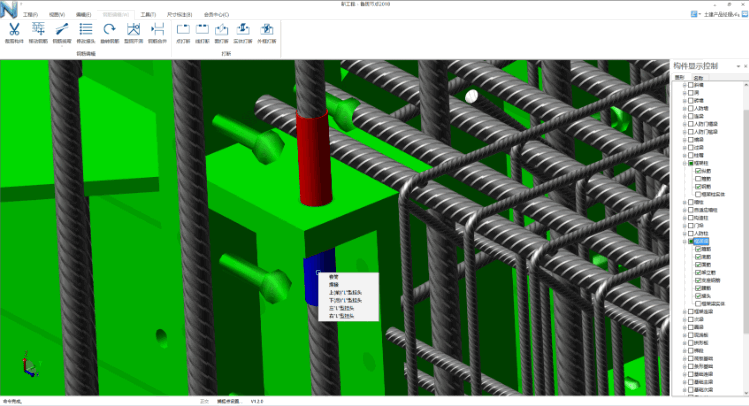Select the 移动钢筋 move rebar tool
Viewport: 749px width, 406px height.
tap(38, 33)
